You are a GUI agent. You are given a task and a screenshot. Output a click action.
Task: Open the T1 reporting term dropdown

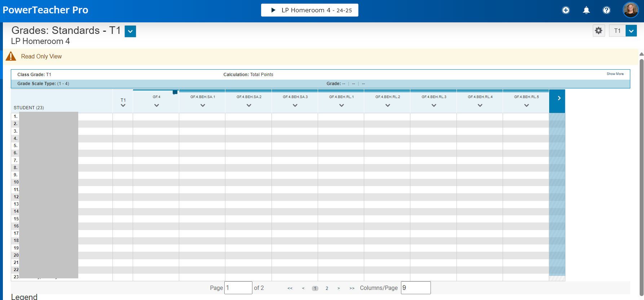click(x=631, y=31)
